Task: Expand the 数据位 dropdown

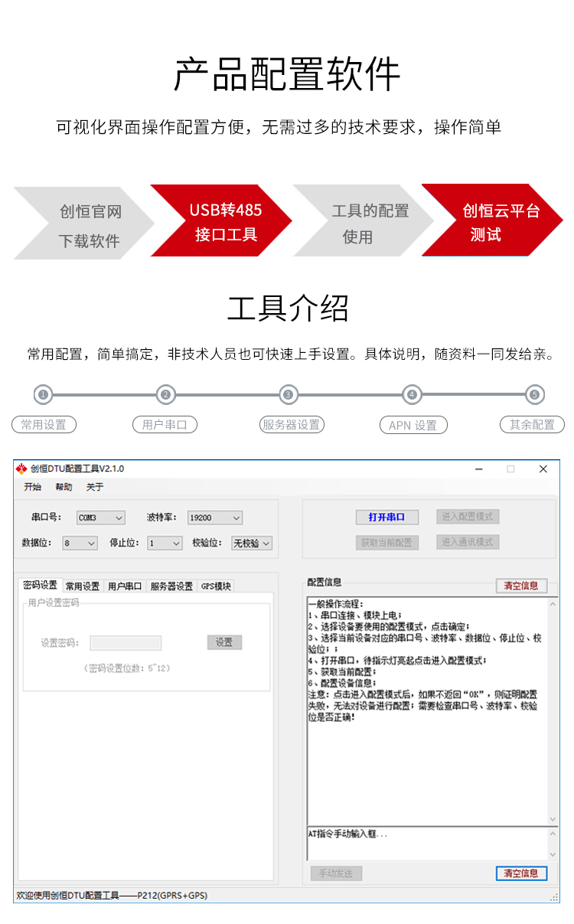Action: coord(80,543)
